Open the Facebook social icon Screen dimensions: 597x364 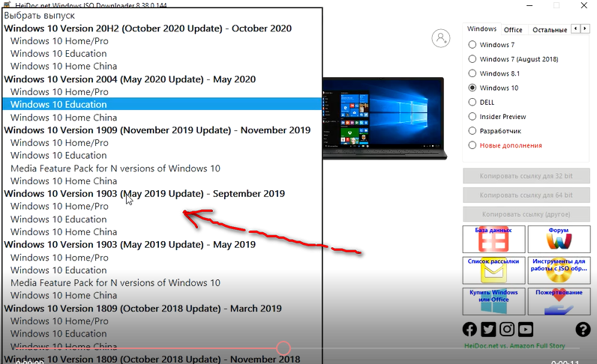(x=469, y=330)
